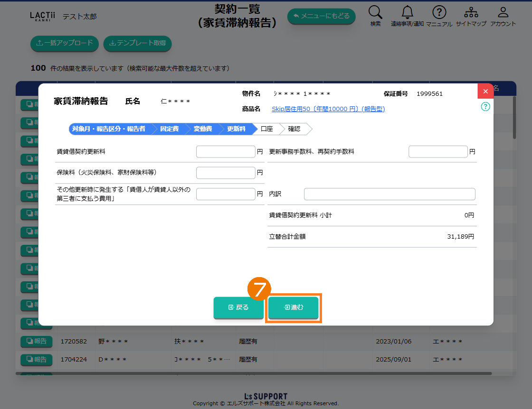Go to the 変動費 step tab

point(203,129)
